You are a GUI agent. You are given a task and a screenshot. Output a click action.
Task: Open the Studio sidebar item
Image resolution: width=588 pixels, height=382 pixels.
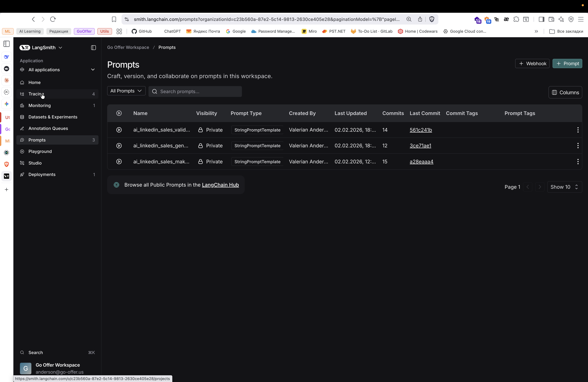tap(35, 163)
